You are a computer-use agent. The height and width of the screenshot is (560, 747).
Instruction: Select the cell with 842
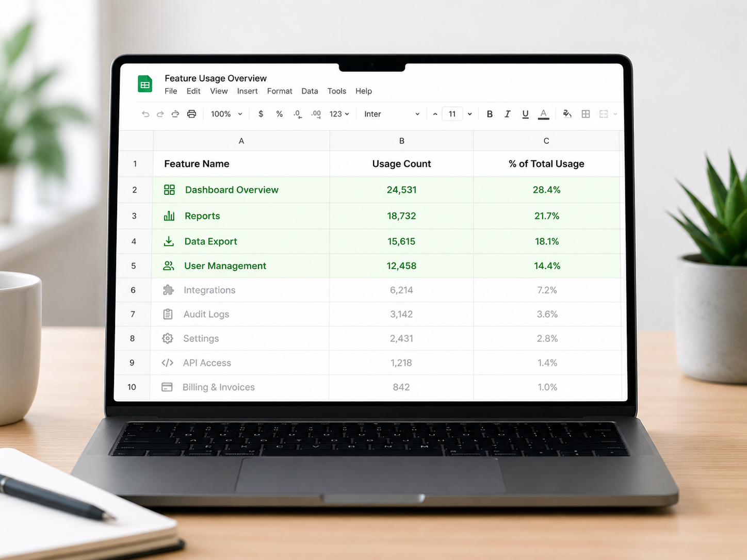click(x=401, y=387)
